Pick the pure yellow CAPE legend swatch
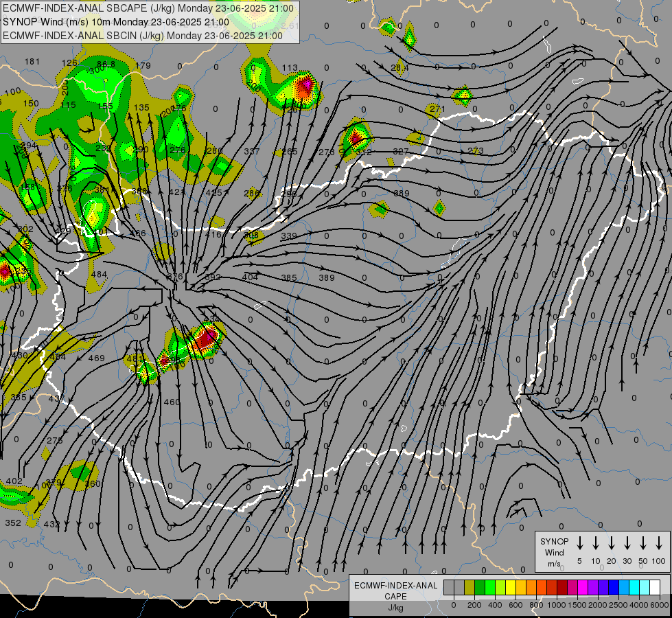672x618 pixels. [511, 587]
